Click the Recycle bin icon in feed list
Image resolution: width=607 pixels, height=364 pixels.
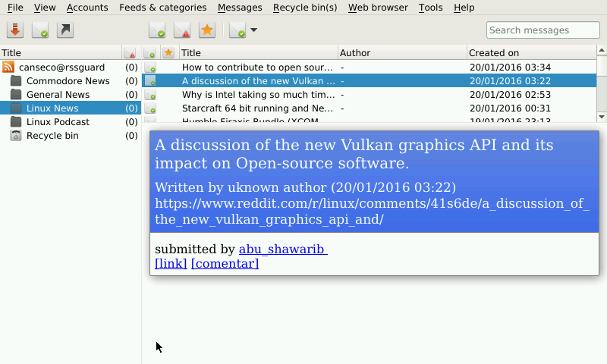[x=16, y=136]
